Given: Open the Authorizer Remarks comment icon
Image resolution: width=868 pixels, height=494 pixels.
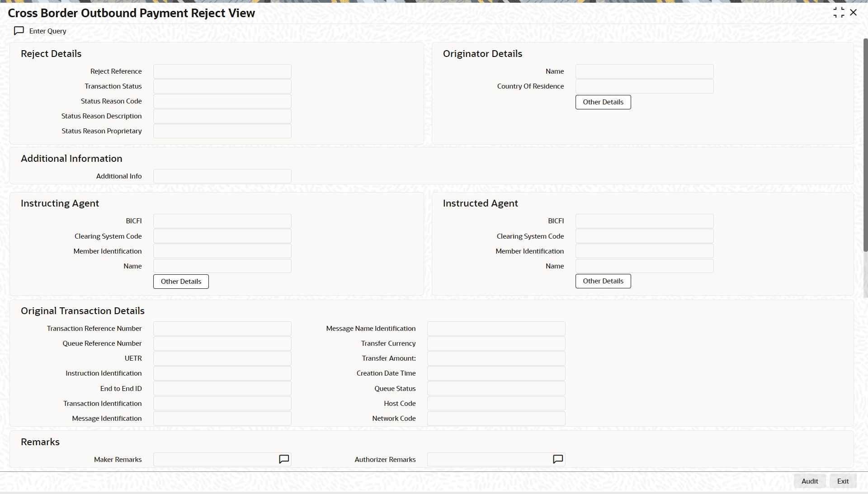Looking at the screenshot, I should point(558,459).
